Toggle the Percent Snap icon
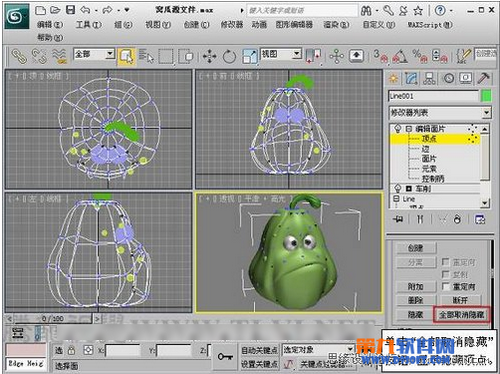The image size is (500, 374). tap(419, 56)
